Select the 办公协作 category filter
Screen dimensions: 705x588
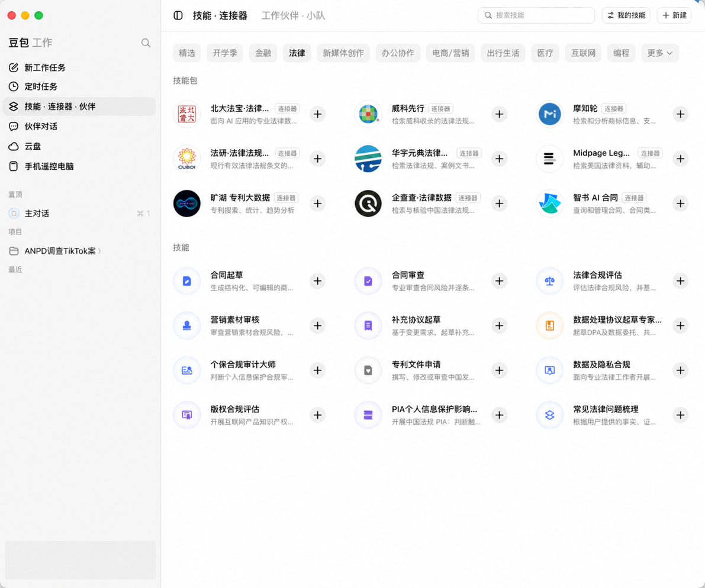click(398, 53)
